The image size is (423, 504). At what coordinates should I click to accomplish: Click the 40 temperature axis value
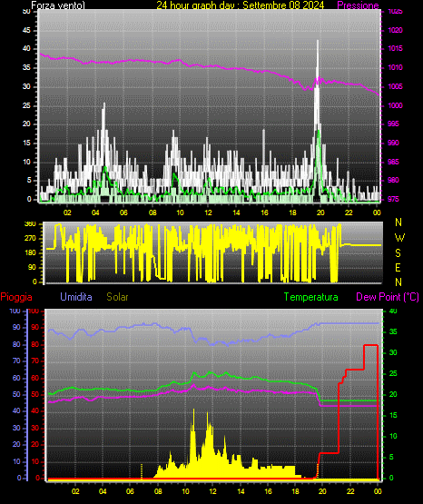(x=393, y=311)
